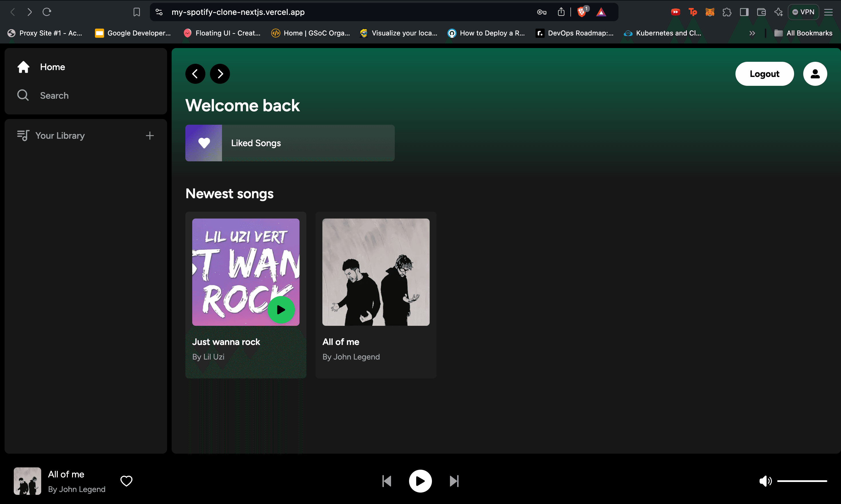Click All of me song thumbnail

click(376, 272)
